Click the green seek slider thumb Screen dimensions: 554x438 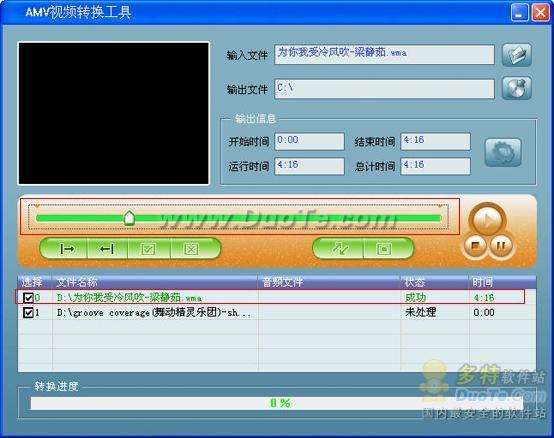click(x=129, y=218)
